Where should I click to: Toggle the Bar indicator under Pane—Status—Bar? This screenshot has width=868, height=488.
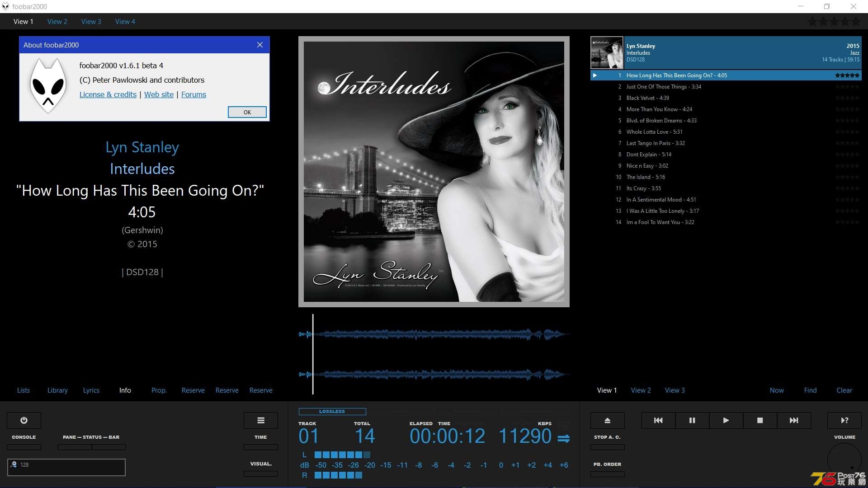click(109, 447)
